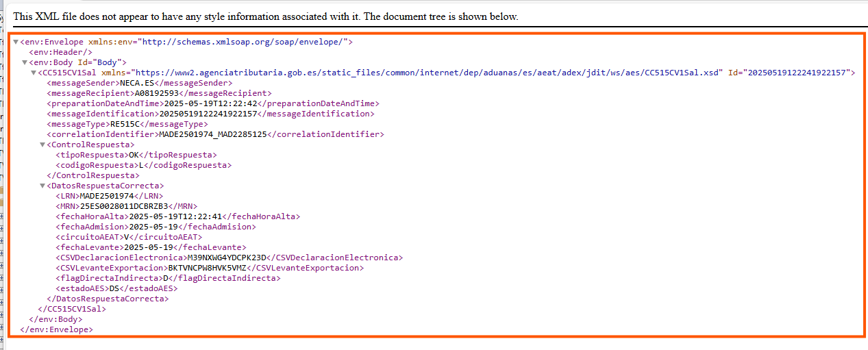Click the NECA.ES message sender value

(138, 83)
